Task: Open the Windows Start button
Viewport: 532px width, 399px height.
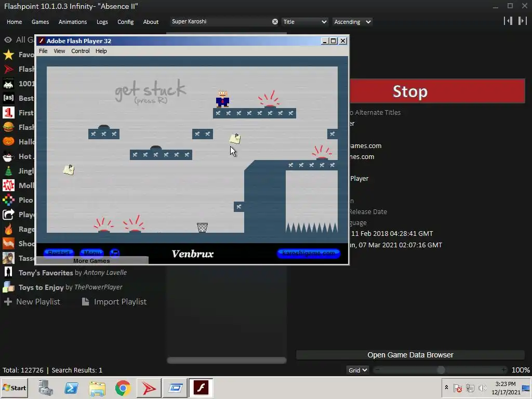Action: pos(14,388)
